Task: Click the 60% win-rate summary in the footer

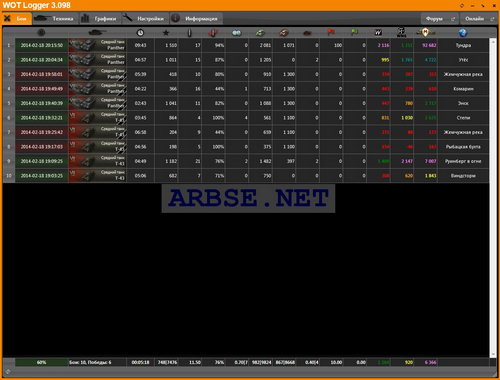Action: (42, 362)
